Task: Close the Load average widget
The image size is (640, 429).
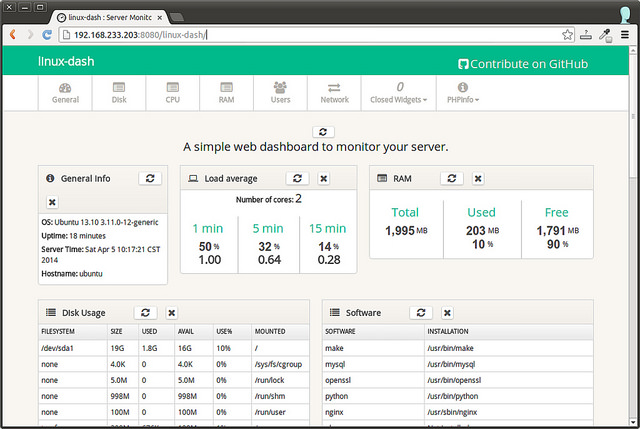Action: [323, 178]
